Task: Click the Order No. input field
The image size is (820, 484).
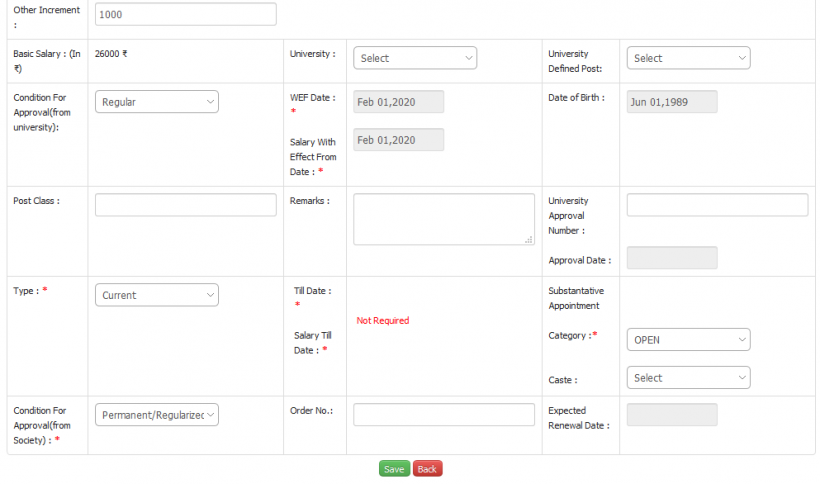Action: pos(444,415)
